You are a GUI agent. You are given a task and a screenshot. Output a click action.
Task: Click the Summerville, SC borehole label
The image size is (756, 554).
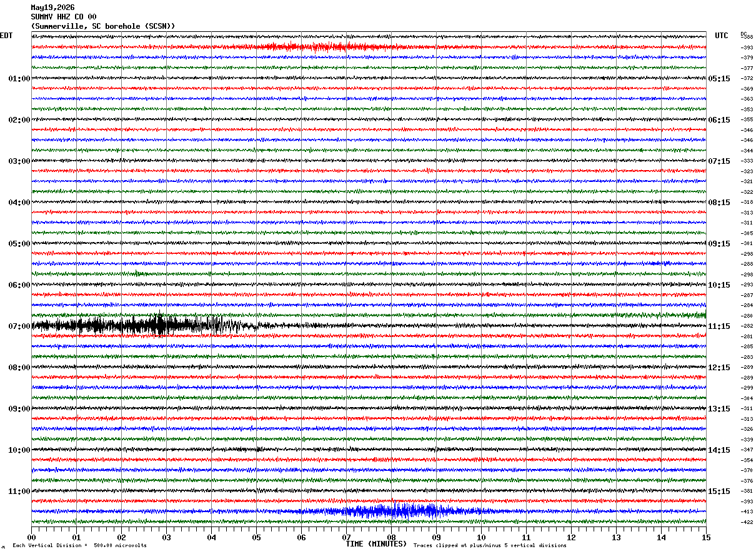coord(103,26)
